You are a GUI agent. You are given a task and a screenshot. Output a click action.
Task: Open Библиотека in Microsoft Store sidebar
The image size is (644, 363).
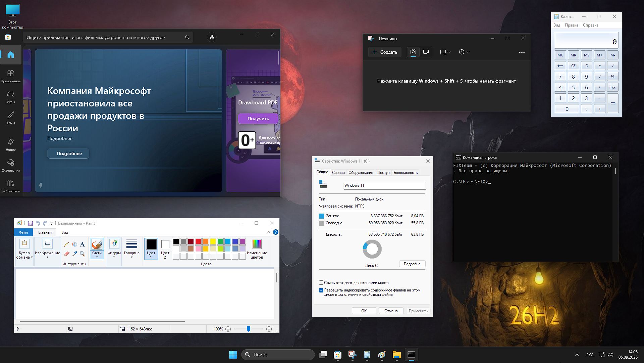[x=11, y=186]
